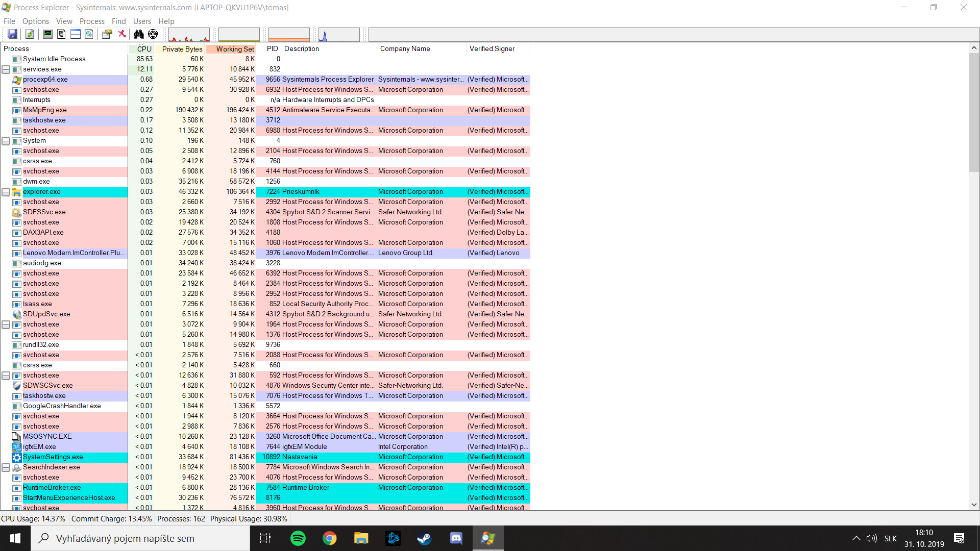Select the RuntimeBroker.exe process

point(265,488)
